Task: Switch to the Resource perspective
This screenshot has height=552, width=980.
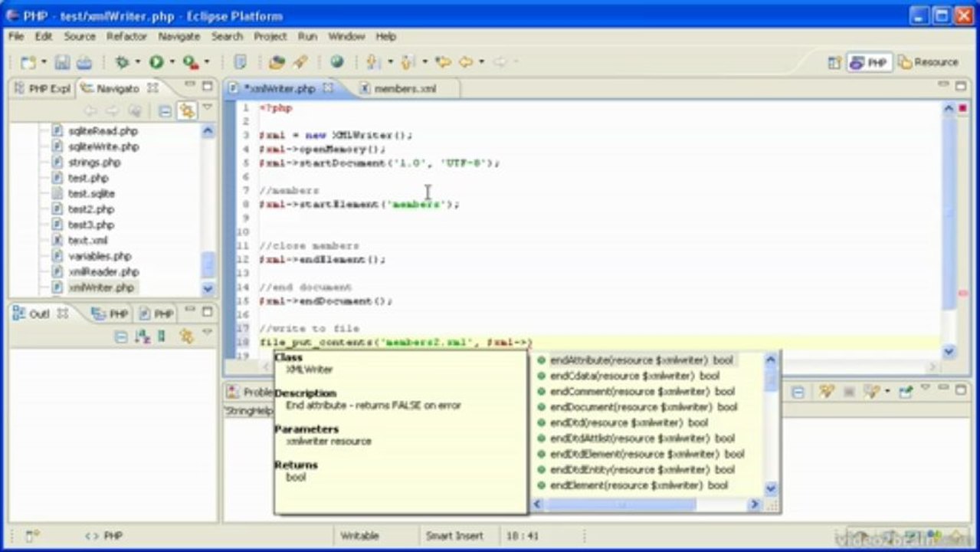Action: click(928, 63)
